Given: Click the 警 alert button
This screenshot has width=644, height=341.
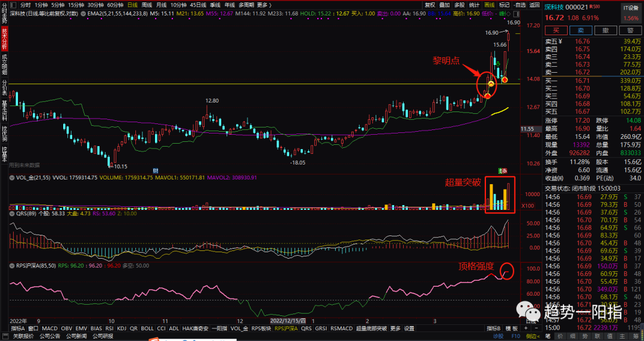Looking at the screenshot, I should 630,30.
